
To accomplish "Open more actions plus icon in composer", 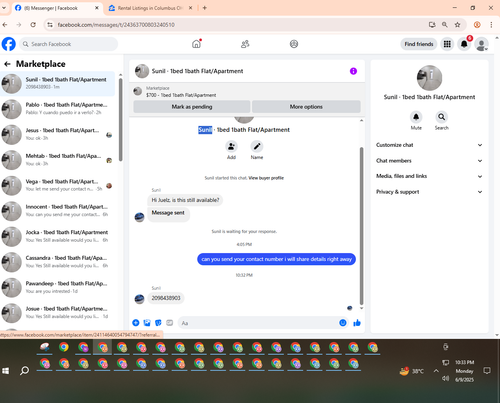I will click(136, 323).
